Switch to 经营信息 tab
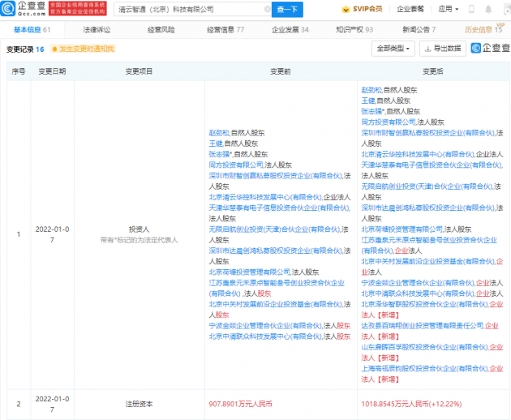511x420 pixels. [225, 30]
